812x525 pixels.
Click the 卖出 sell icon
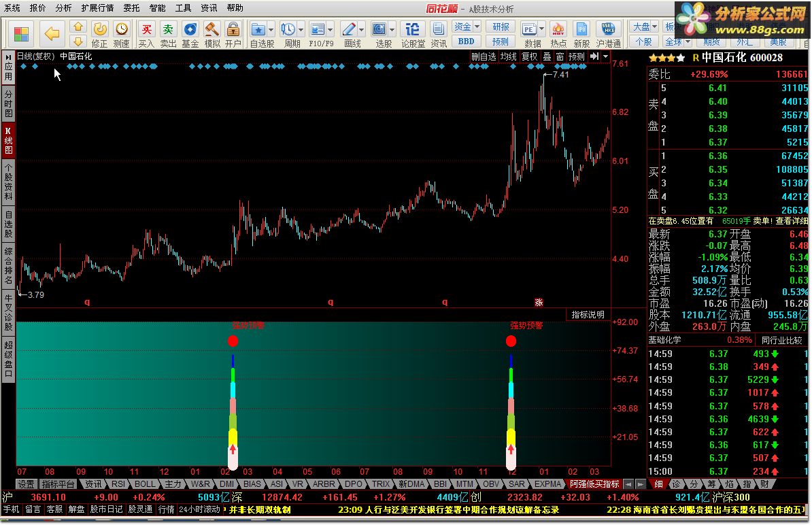(x=168, y=35)
